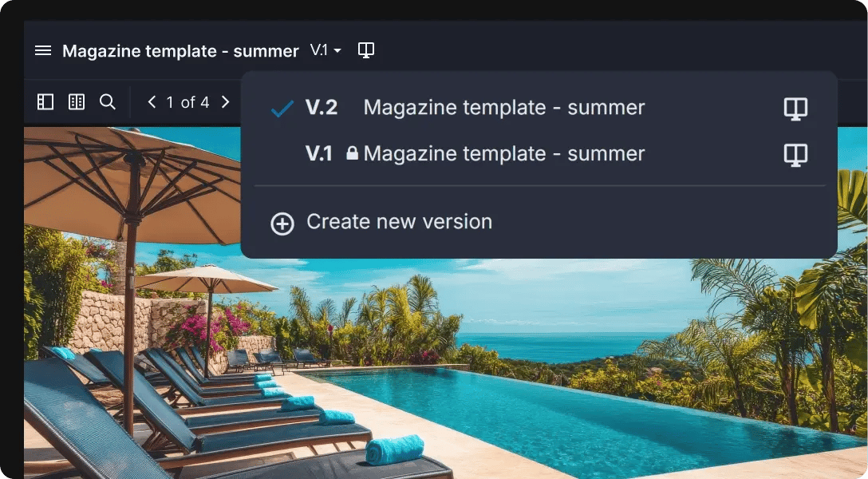This screenshot has width=868, height=479.
Task: Select the locked V.1 Magazine template version
Action: pos(539,153)
